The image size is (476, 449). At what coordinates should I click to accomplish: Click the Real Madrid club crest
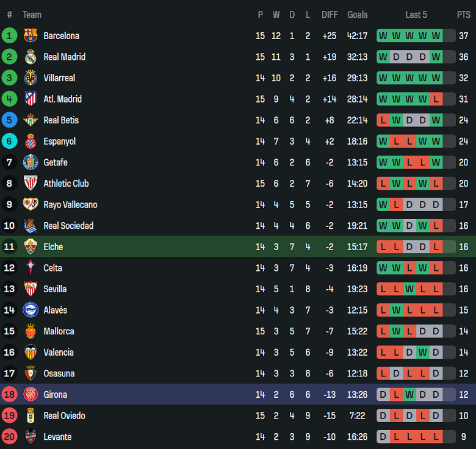[31, 57]
